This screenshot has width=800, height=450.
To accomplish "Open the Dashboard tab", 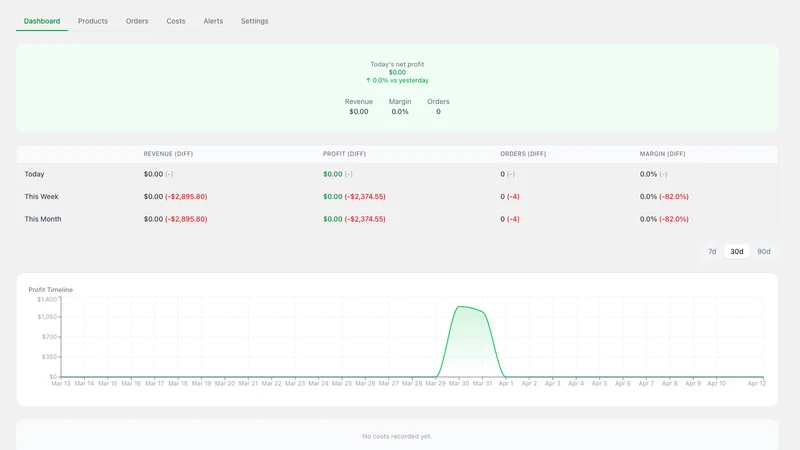I will tap(42, 21).
